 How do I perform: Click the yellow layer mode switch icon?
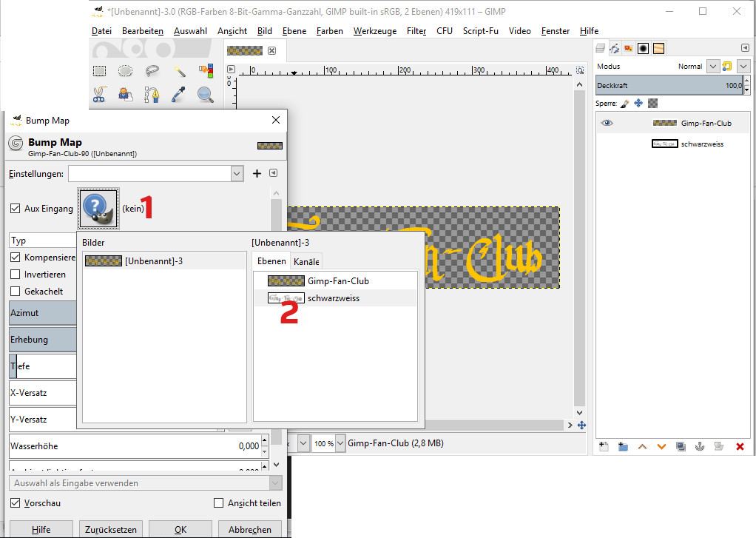(x=727, y=66)
